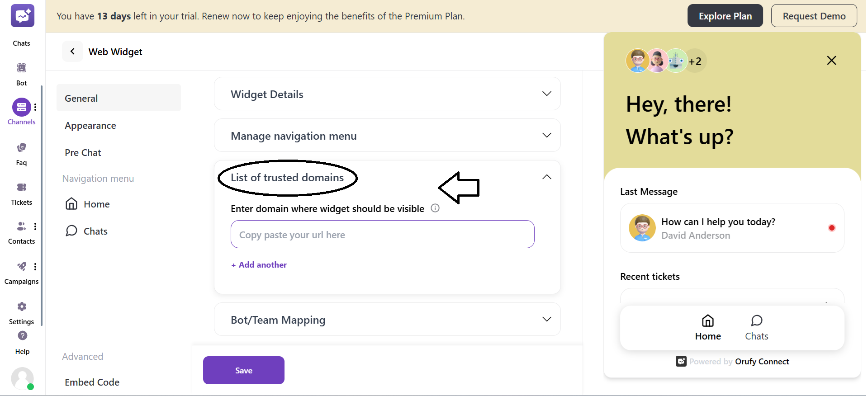
Task: Open Settings gear in sidebar
Action: point(21,307)
